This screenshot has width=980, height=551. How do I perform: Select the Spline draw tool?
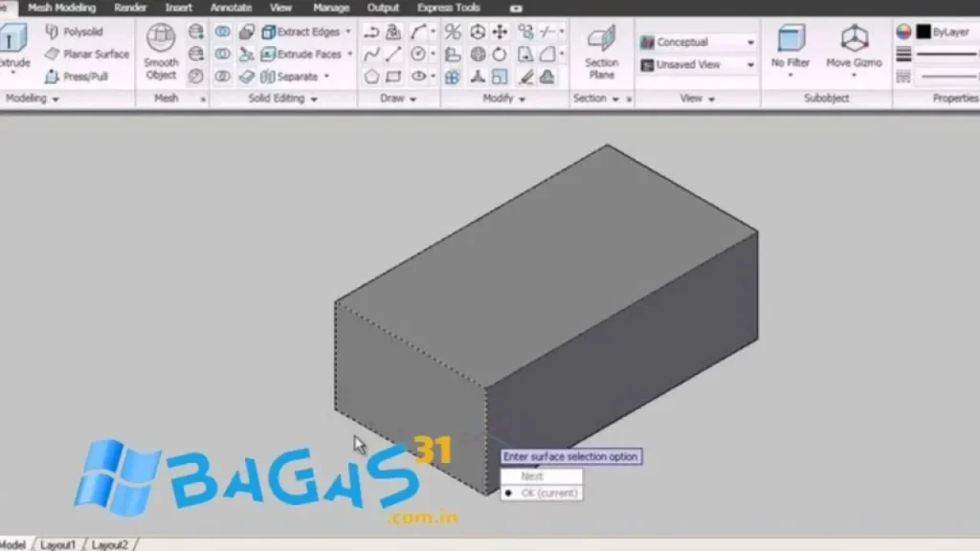[x=371, y=55]
